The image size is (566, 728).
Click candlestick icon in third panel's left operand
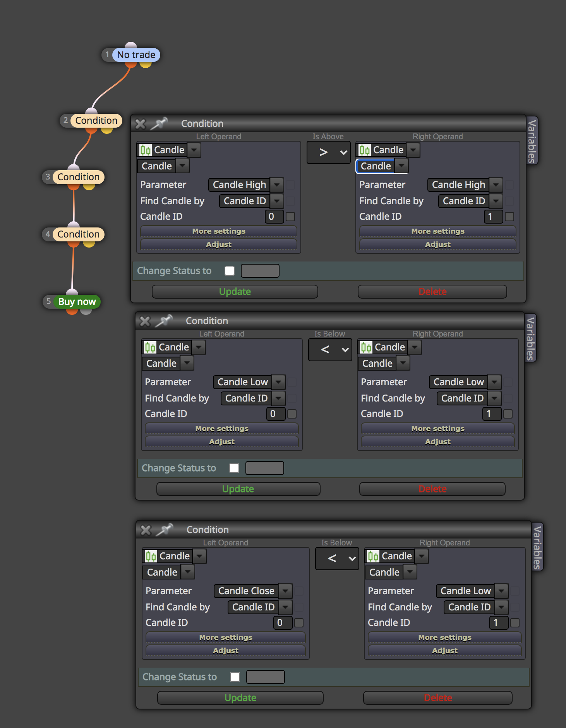[151, 556]
